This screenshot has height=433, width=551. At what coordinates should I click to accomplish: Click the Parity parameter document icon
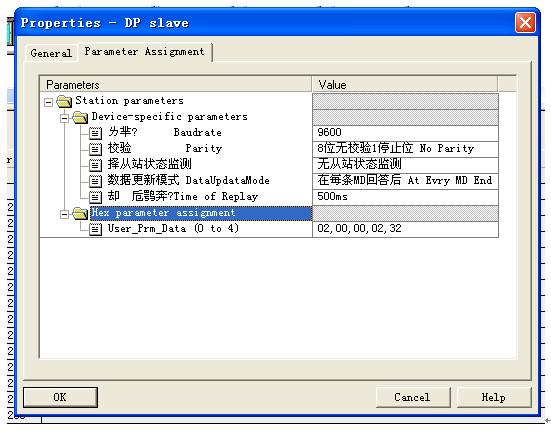coord(95,149)
